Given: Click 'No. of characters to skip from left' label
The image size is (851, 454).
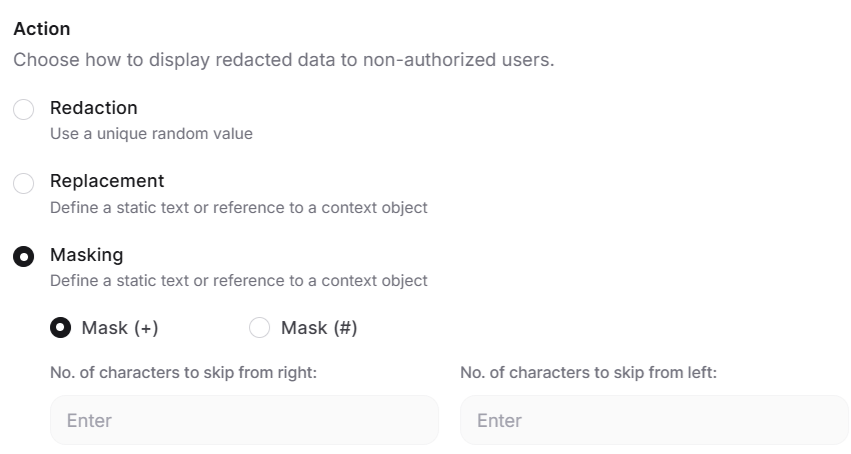Looking at the screenshot, I should tap(589, 373).
